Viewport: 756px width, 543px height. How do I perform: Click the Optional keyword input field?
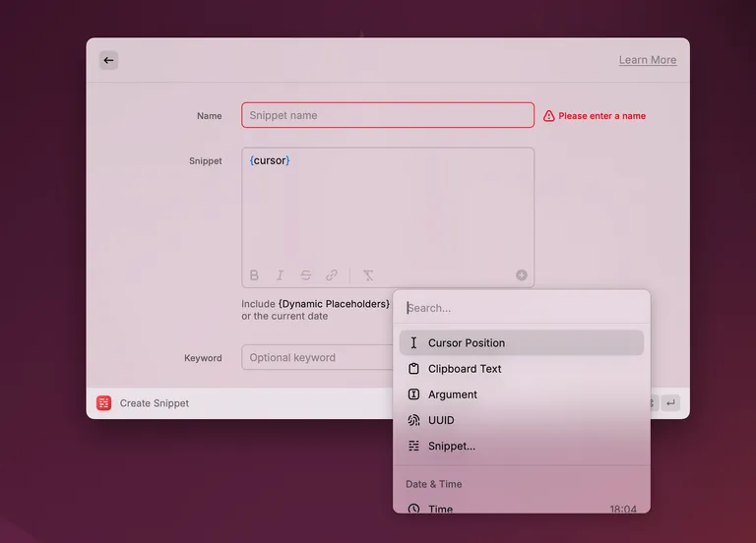(317, 358)
